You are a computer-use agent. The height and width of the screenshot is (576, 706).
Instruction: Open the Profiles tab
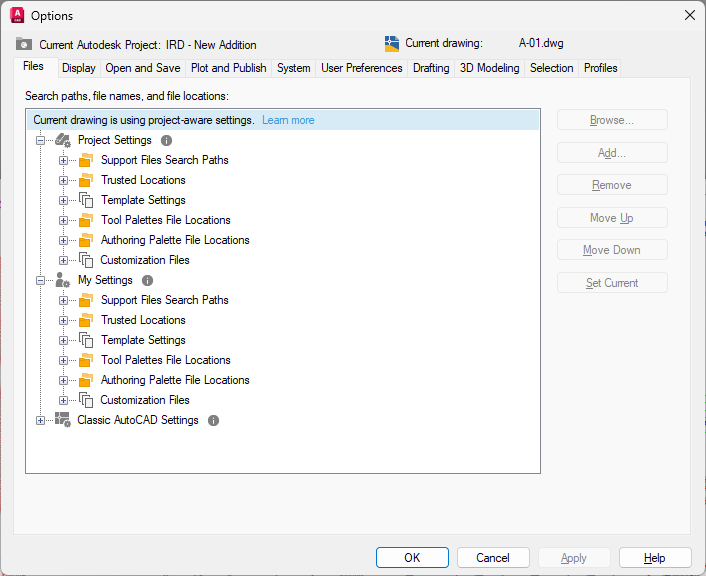tap(600, 68)
